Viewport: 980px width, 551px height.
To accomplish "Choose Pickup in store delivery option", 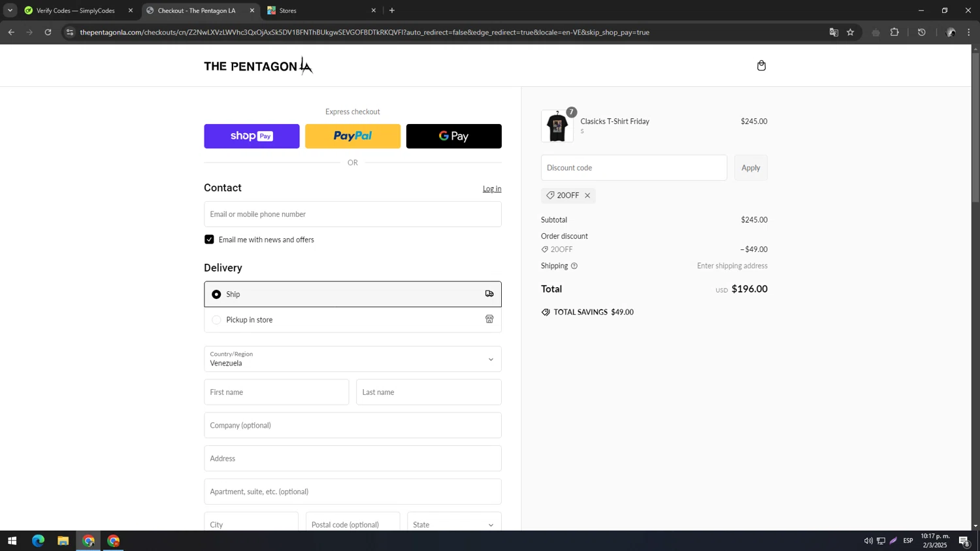I will click(x=216, y=320).
